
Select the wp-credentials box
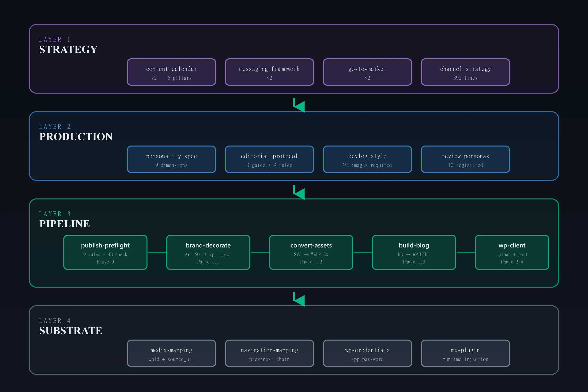coord(367,353)
